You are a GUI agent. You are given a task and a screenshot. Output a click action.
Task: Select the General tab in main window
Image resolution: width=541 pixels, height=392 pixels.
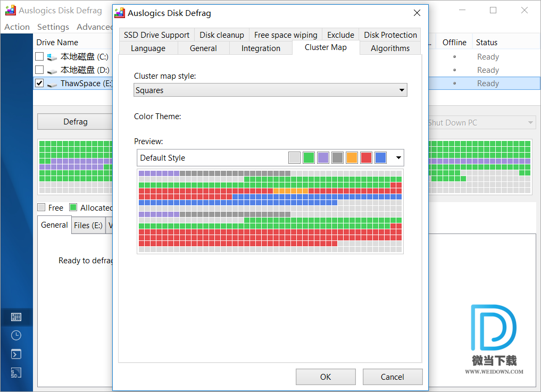(54, 225)
